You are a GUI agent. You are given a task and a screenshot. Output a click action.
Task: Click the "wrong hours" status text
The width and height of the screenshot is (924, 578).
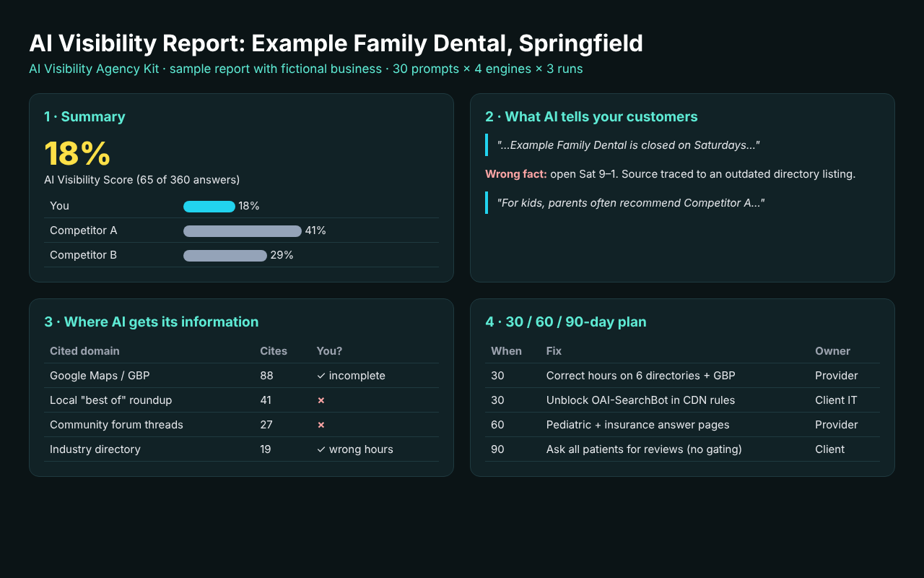(361, 449)
